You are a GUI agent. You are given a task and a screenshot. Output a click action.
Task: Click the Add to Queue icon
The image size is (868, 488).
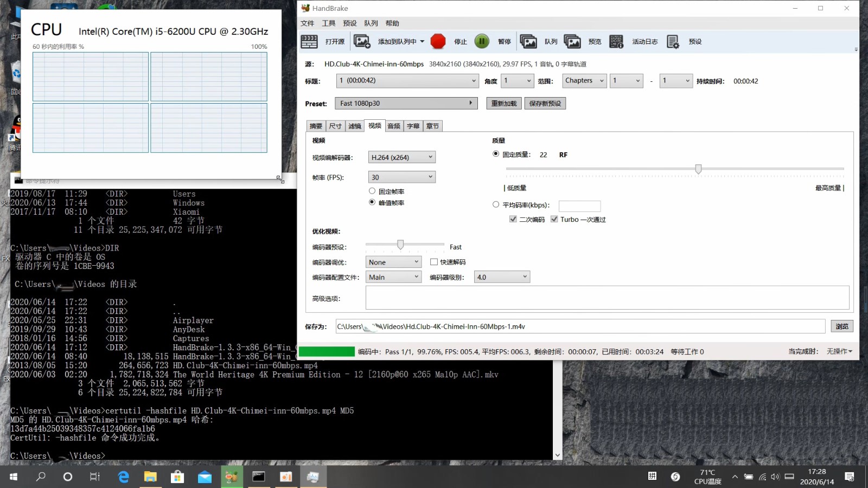click(x=361, y=42)
